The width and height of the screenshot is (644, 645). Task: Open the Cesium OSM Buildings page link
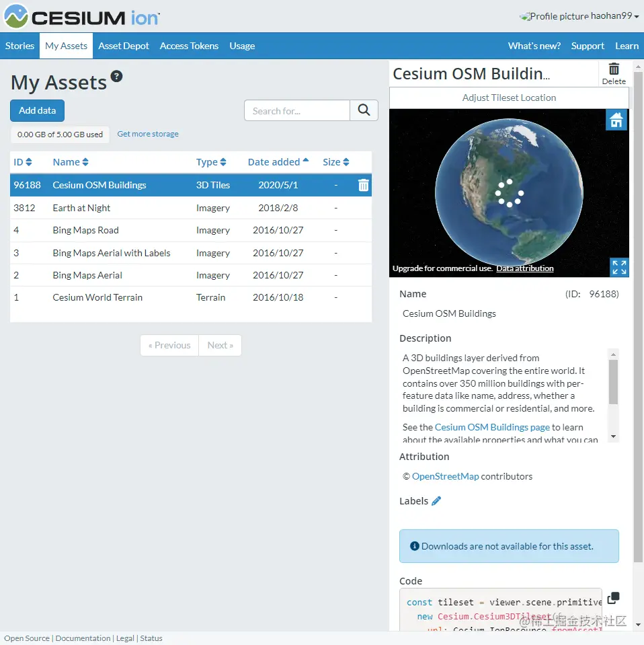pyautogui.click(x=492, y=427)
